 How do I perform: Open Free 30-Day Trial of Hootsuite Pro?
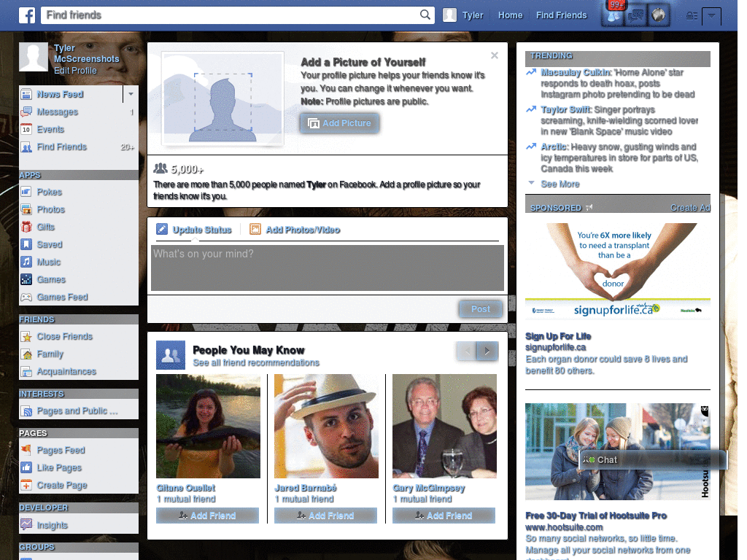click(595, 516)
